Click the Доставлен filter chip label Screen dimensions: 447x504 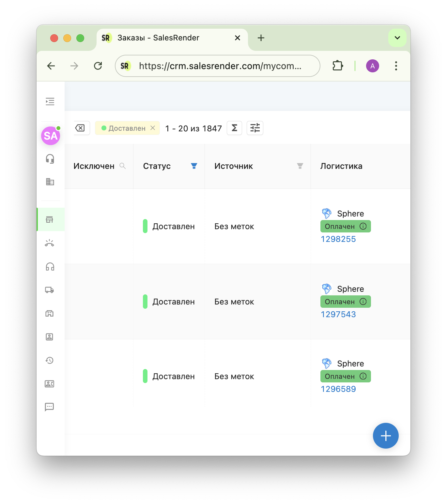pyautogui.click(x=127, y=128)
